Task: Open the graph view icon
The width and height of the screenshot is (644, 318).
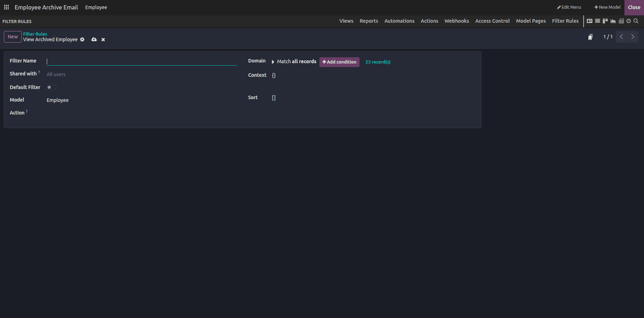Action: tap(613, 21)
